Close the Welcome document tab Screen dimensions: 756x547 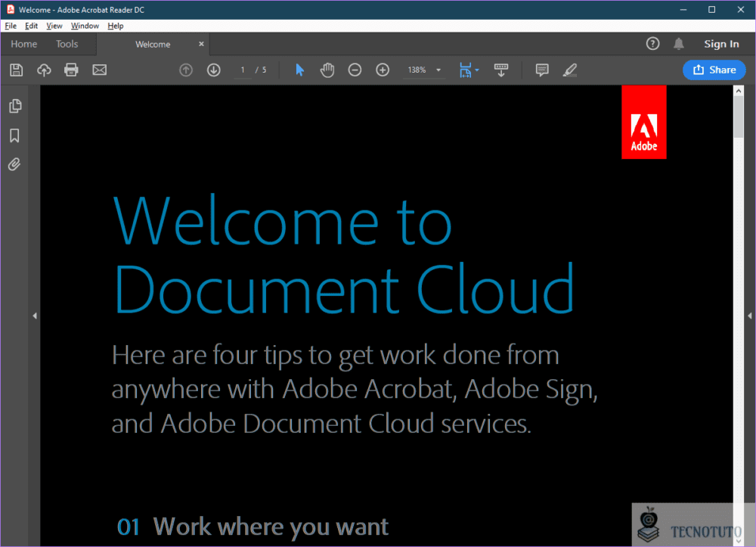click(201, 44)
